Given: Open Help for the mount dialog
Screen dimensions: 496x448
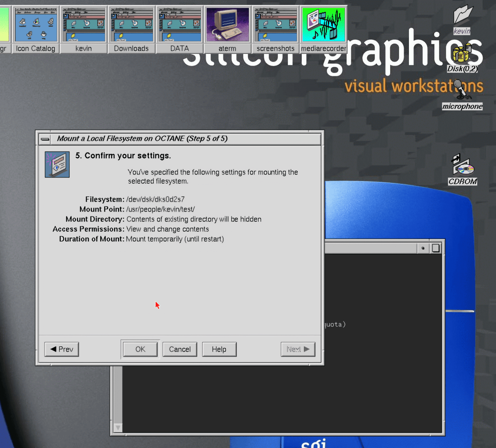Looking at the screenshot, I should (219, 349).
